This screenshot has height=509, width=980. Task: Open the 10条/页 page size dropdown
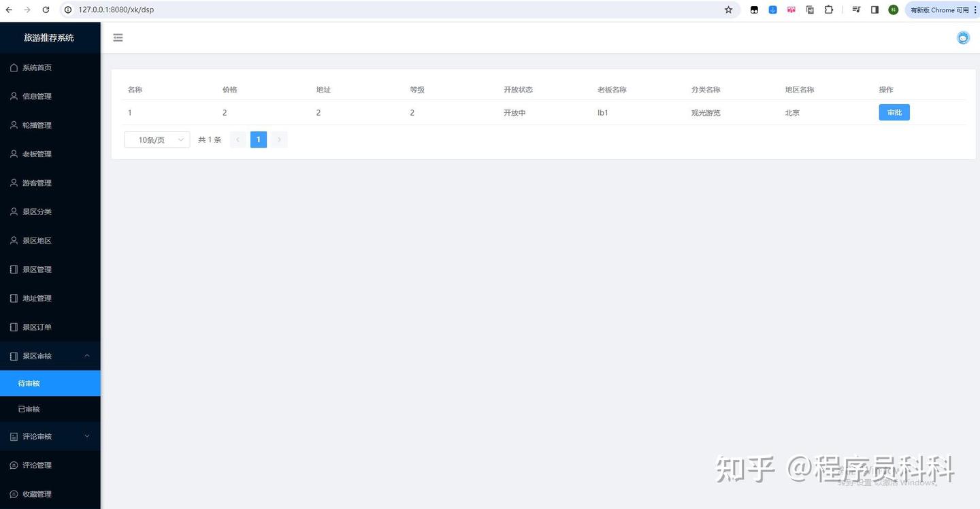[157, 139]
